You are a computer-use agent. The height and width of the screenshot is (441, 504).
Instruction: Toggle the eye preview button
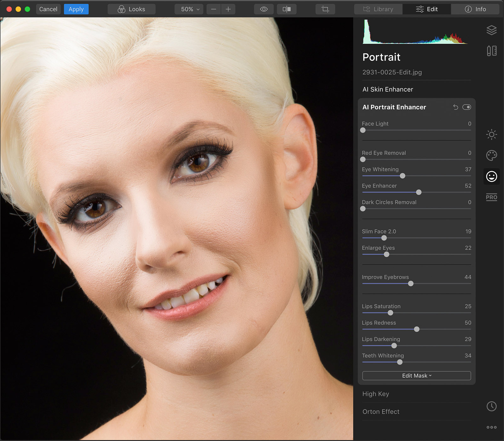264,9
